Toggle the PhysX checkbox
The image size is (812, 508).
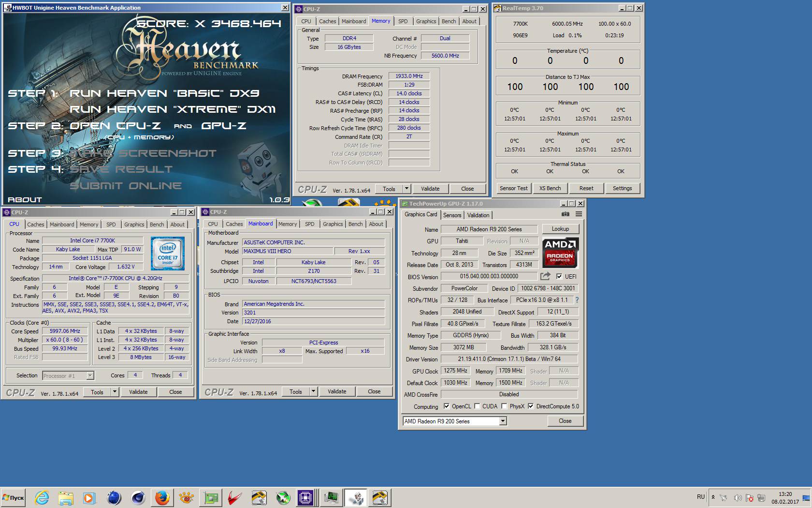[x=504, y=406]
